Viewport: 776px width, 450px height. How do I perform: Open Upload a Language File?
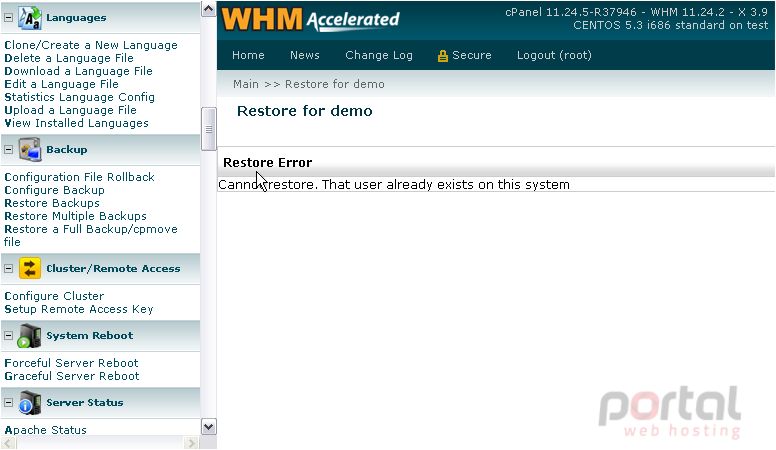click(x=71, y=110)
